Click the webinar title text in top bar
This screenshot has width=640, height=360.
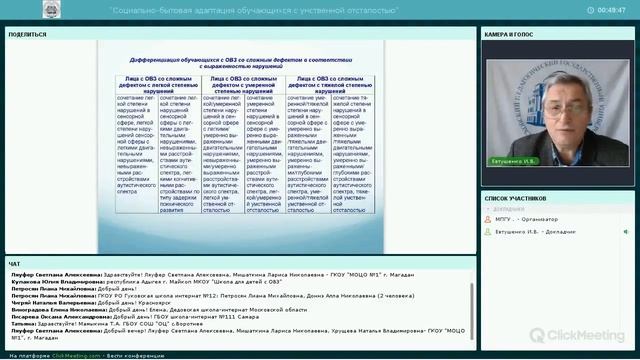click(254, 10)
